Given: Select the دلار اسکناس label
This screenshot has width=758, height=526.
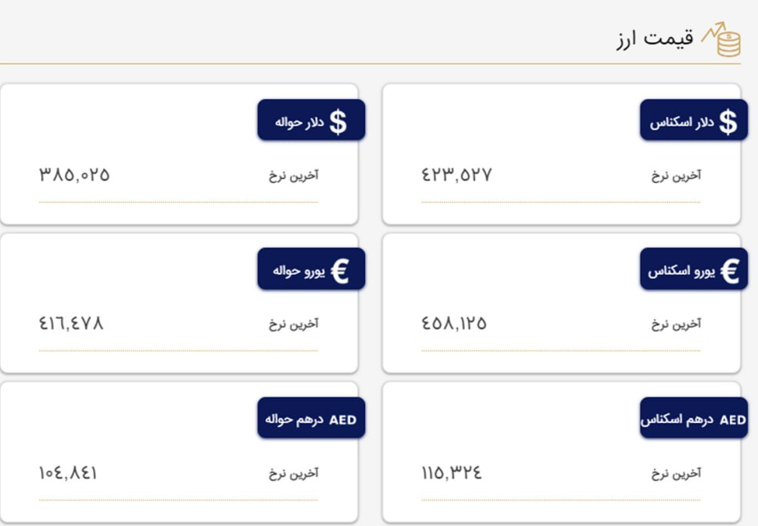Looking at the screenshot, I should pos(682,122).
